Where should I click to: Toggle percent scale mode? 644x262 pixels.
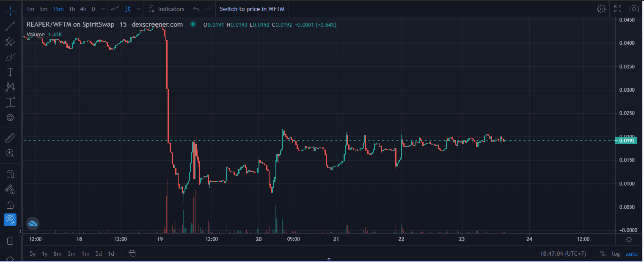(x=603, y=254)
